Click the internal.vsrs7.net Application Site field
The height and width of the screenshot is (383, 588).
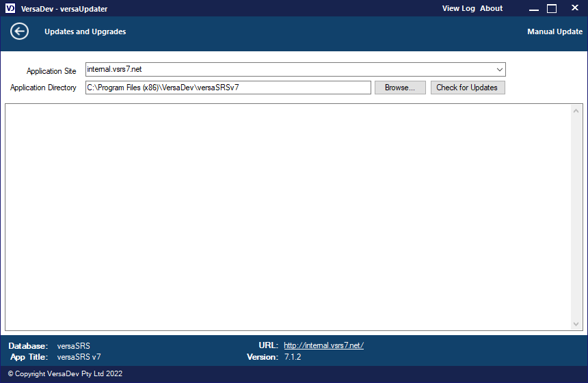287,70
